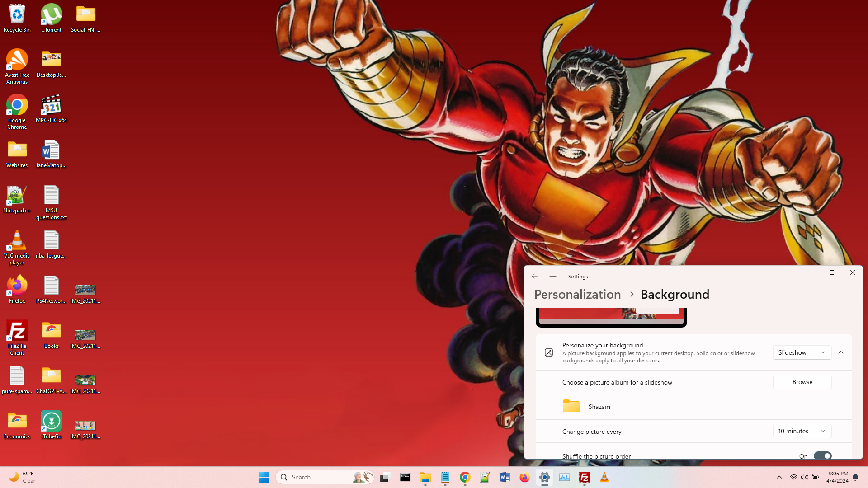Screen dimensions: 868x488
Task: Launch iTubeGo desktop shortcut
Action: pyautogui.click(x=52, y=425)
